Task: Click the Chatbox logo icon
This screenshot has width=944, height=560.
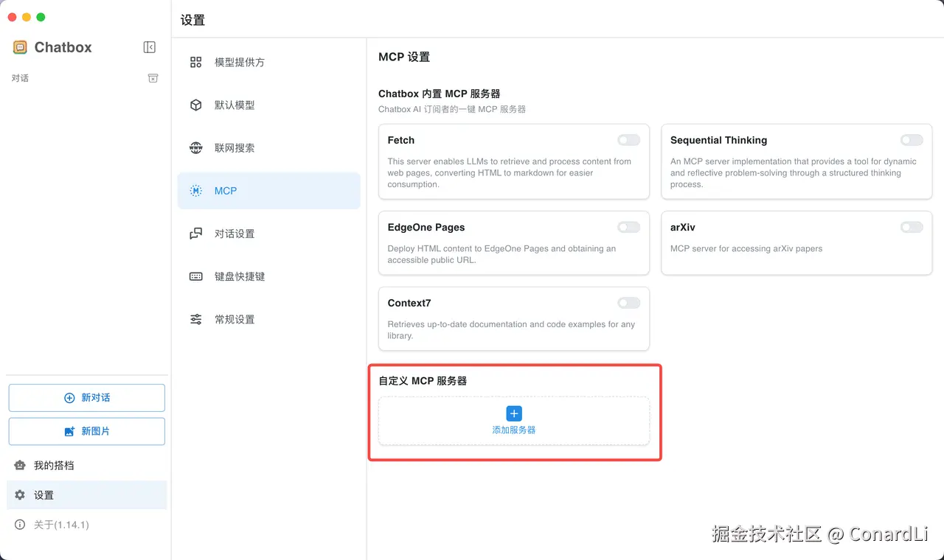Action: (20, 47)
